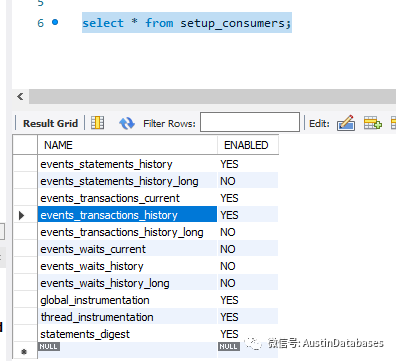Screen dimensions: 396x361
Task: Click the select statement on line 6
Action: click(x=187, y=23)
